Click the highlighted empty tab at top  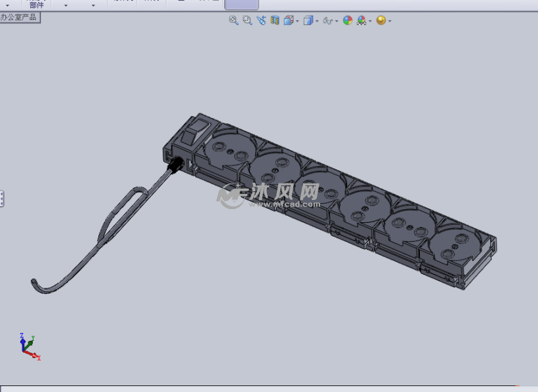tap(241, 5)
